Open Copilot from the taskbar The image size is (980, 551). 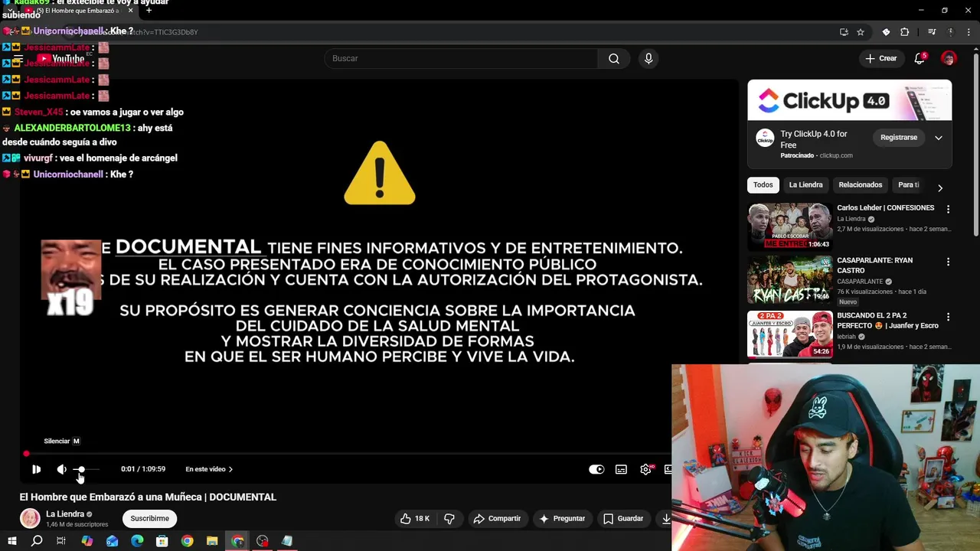87,541
